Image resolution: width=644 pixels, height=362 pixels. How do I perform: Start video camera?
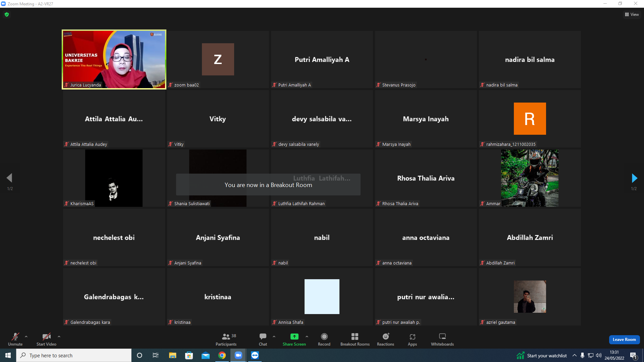click(x=46, y=339)
